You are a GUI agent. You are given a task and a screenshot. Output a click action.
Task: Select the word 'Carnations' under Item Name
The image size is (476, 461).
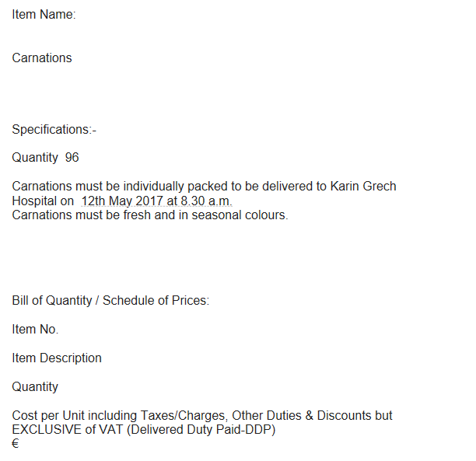[x=42, y=58]
